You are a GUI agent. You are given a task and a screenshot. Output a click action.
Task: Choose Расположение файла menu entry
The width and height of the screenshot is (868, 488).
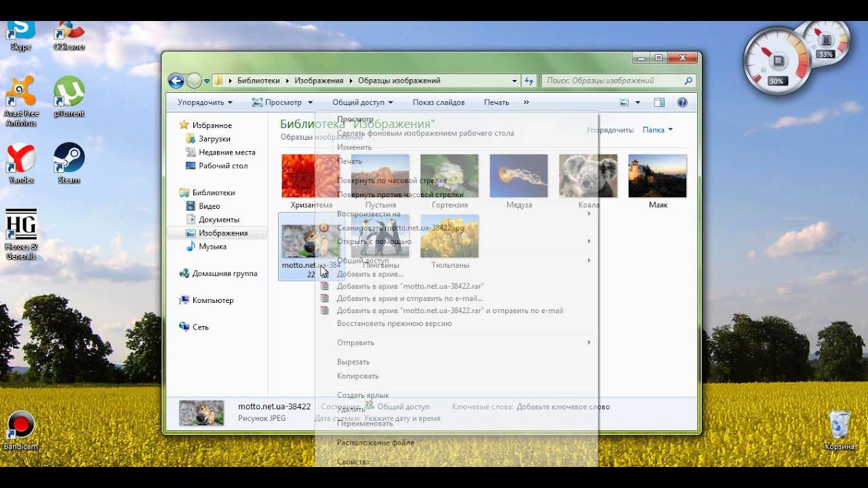[376, 443]
